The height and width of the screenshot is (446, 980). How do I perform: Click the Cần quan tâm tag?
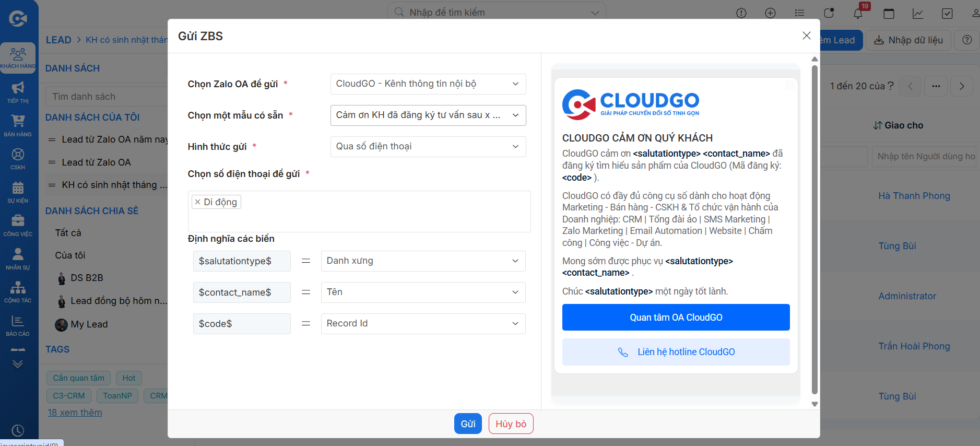(x=79, y=378)
